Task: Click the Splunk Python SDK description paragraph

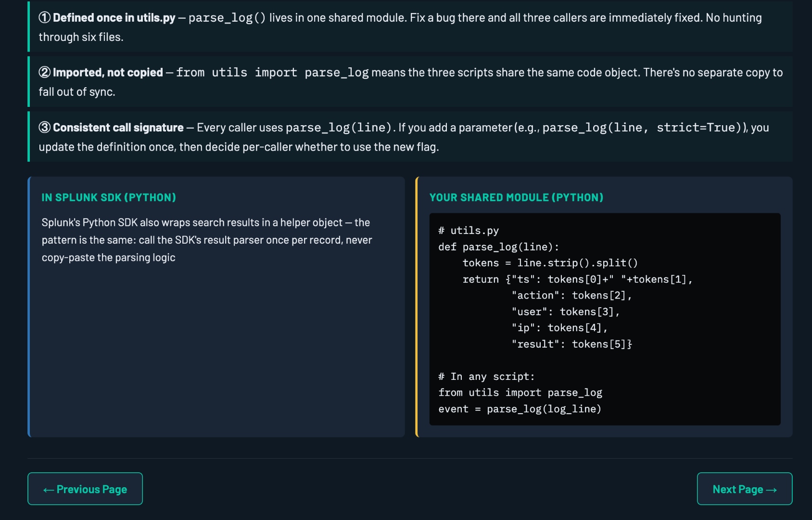Action: pos(207,240)
